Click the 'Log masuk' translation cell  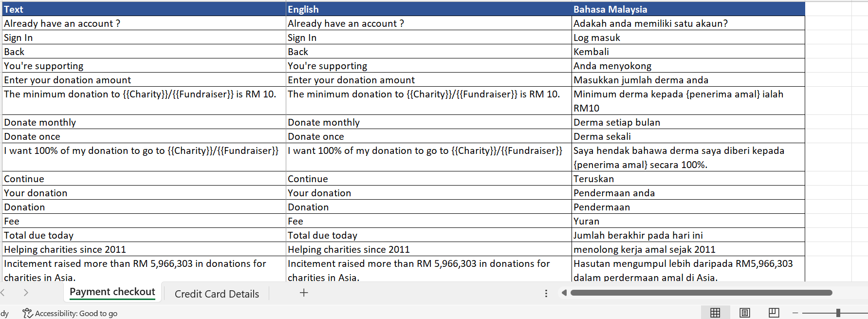click(688, 38)
